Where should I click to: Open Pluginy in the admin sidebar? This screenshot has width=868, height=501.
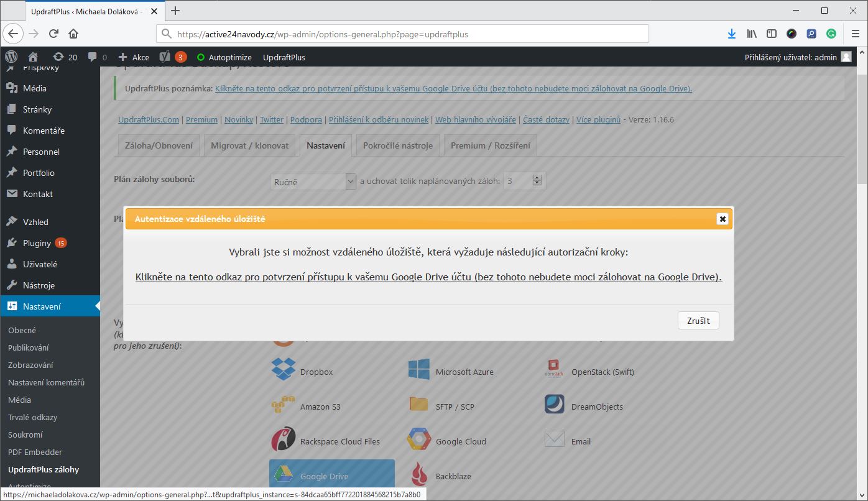coord(37,243)
